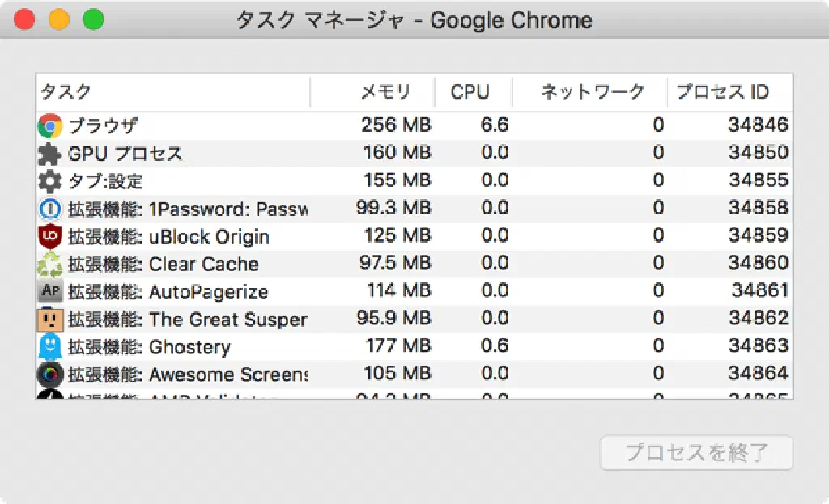
Task: Select process ID 34859 in the list
Action: click(x=758, y=236)
